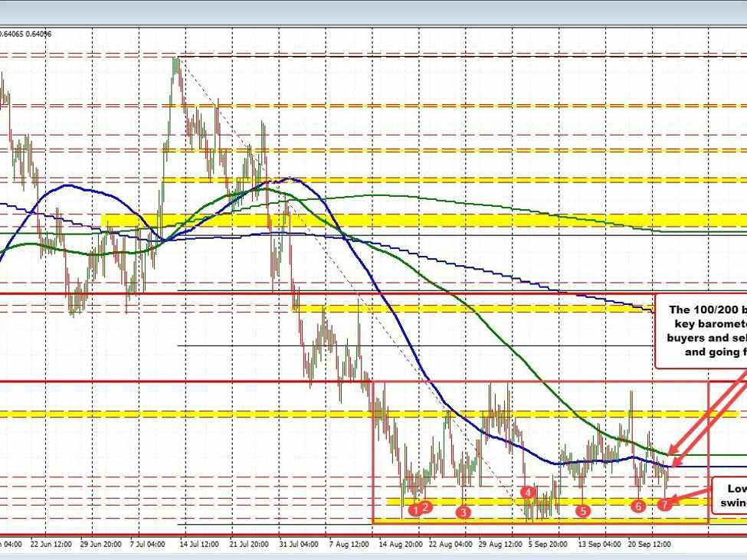Select the '100/200 b' barometer annotation box

pos(701,330)
